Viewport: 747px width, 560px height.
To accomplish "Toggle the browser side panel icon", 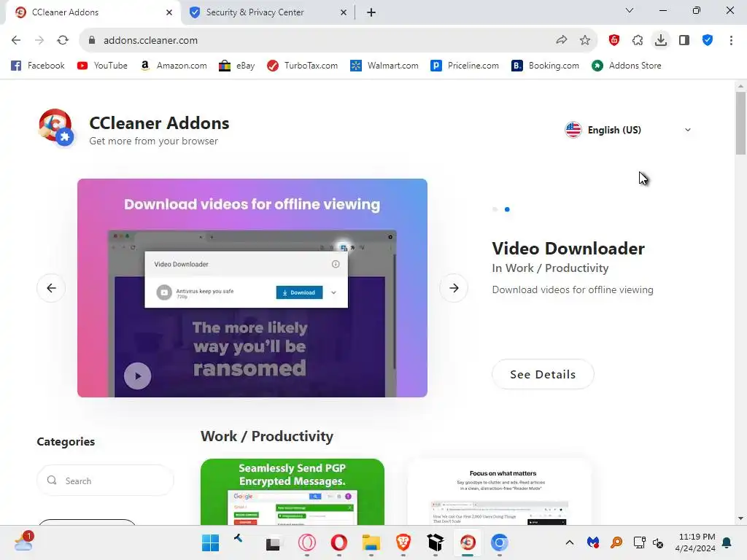I will click(684, 41).
